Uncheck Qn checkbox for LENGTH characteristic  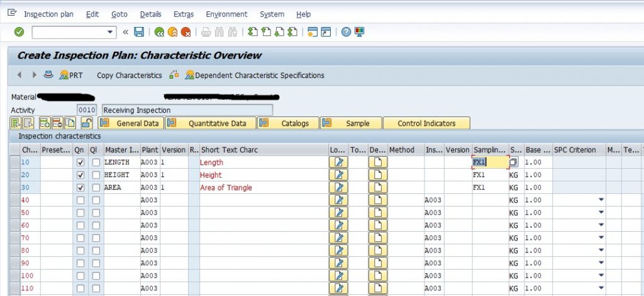(80, 162)
